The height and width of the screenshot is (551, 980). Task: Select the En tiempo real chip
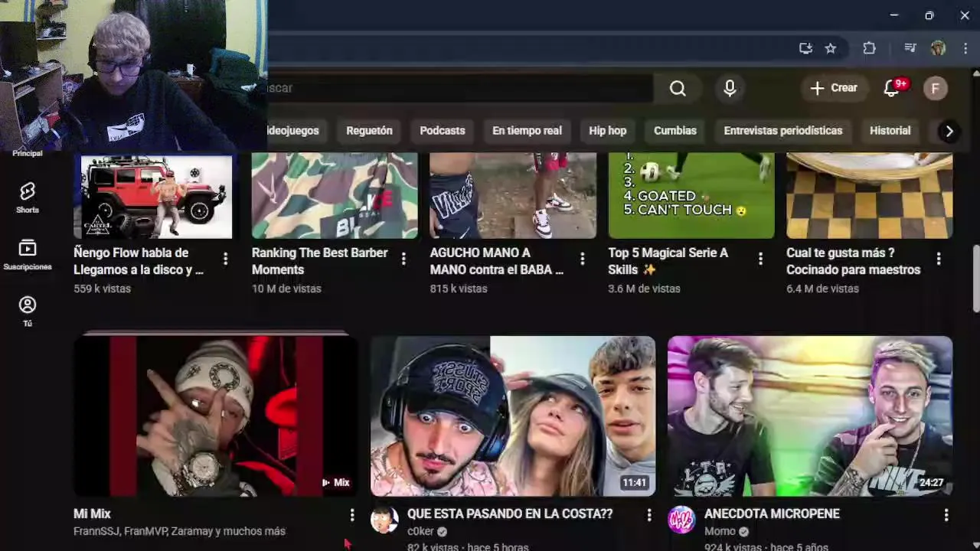(x=527, y=131)
